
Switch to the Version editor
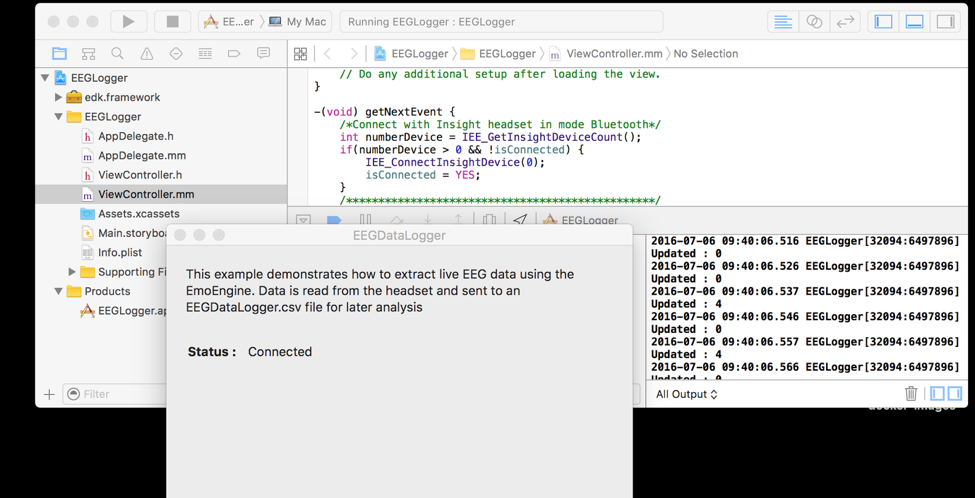(844, 21)
